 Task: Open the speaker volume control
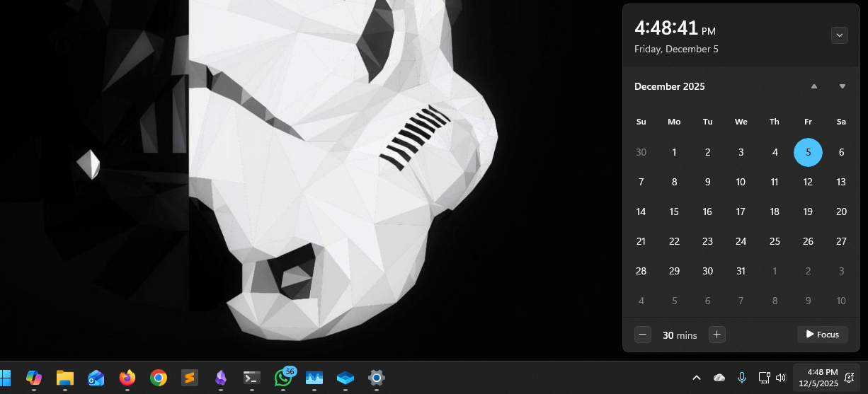point(781,378)
